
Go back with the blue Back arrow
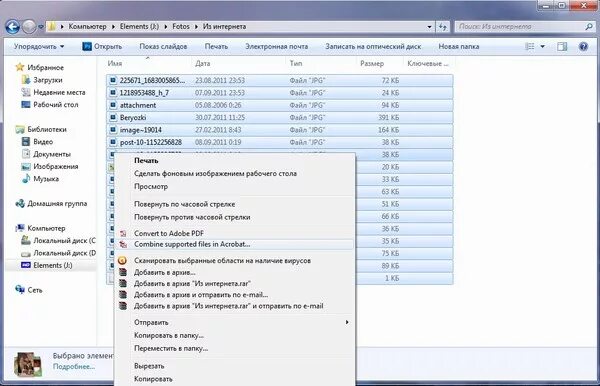(13, 27)
